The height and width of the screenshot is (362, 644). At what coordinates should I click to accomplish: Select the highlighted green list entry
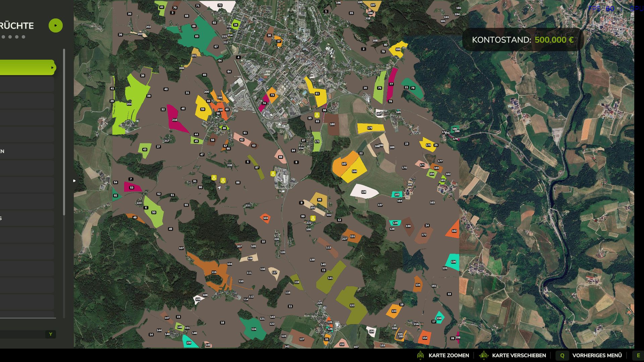point(28,67)
